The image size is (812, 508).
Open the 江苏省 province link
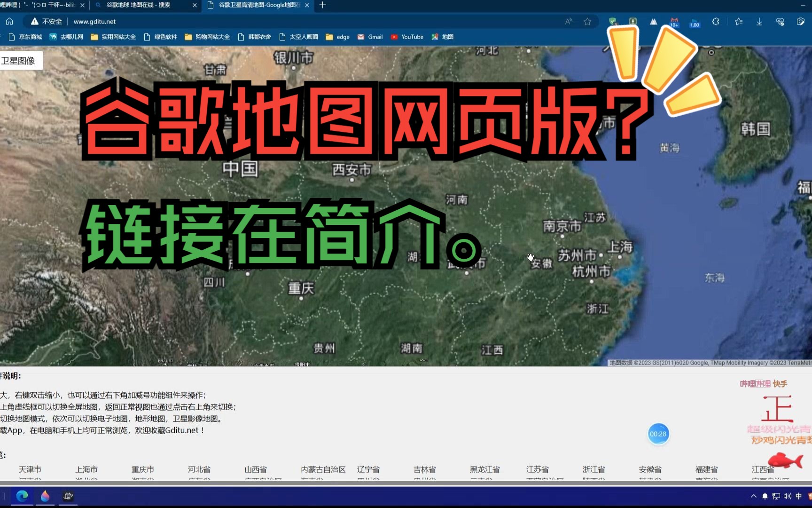pos(538,469)
